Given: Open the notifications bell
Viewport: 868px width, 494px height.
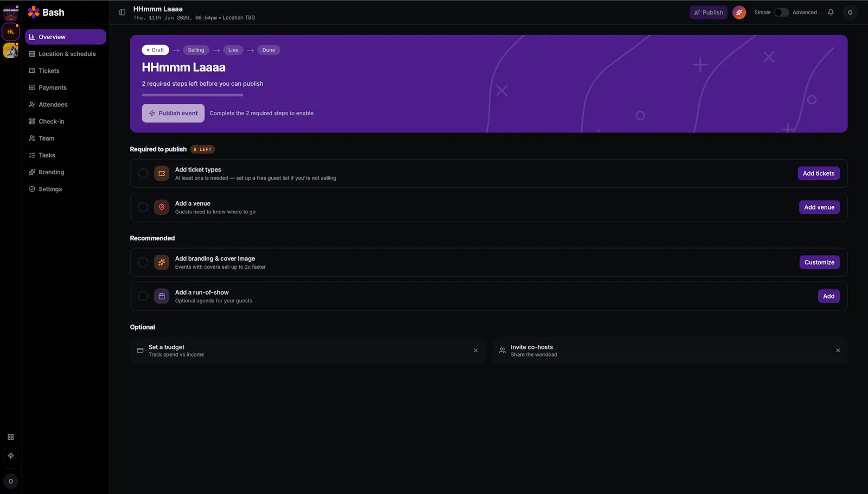Looking at the screenshot, I should coord(831,12).
